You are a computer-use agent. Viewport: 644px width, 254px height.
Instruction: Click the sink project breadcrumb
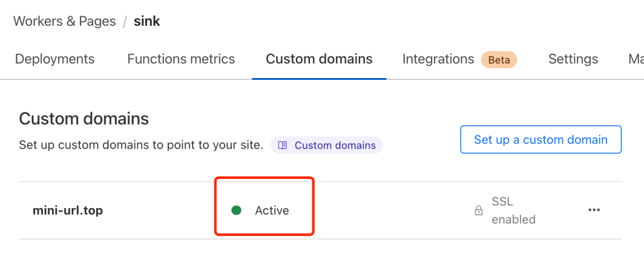click(147, 21)
